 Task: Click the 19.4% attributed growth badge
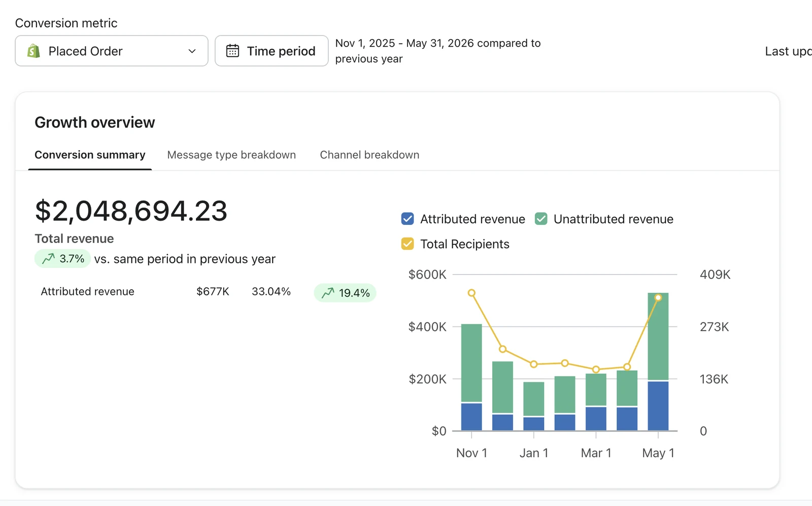pos(345,293)
